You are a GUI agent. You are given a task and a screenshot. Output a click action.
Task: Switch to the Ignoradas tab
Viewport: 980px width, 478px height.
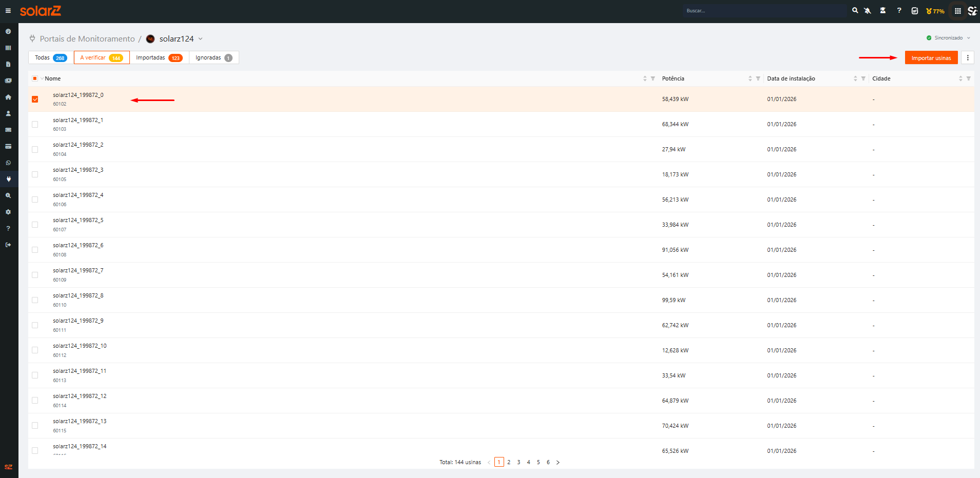(214, 58)
